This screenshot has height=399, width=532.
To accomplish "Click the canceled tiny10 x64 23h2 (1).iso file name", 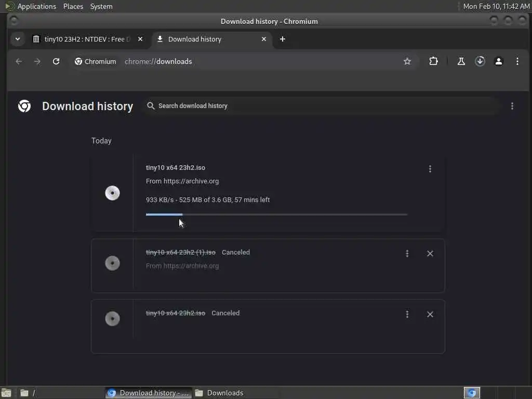I will pyautogui.click(x=180, y=252).
